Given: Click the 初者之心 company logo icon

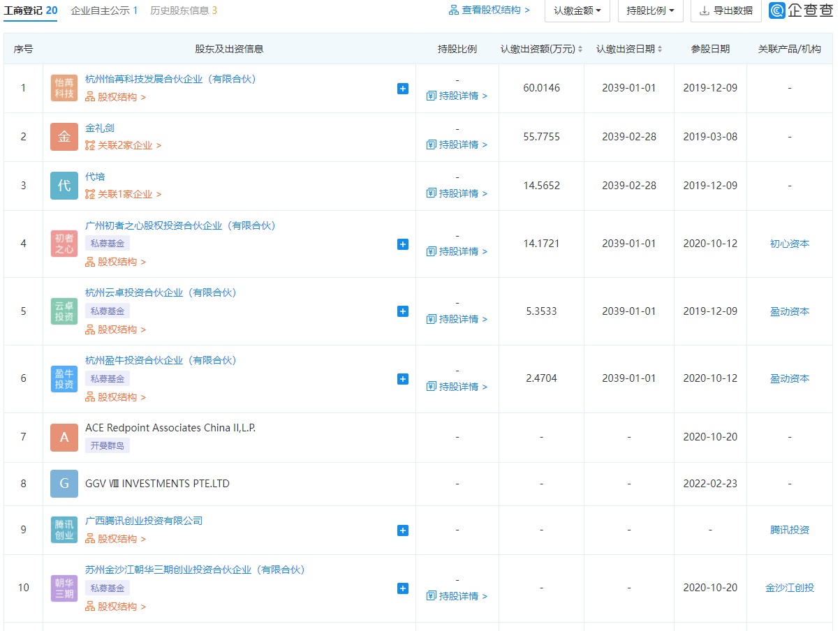Looking at the screenshot, I should 64,244.
